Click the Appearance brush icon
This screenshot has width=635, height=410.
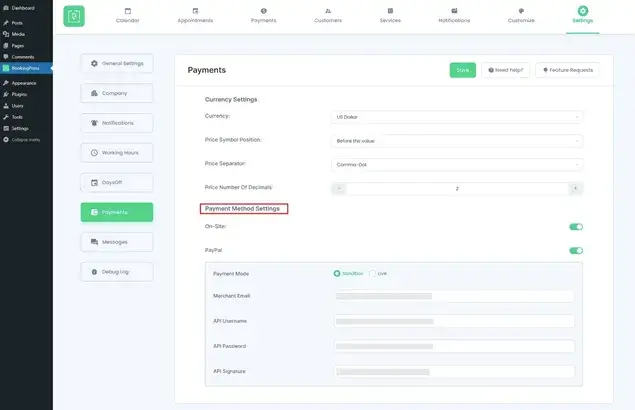[6, 83]
